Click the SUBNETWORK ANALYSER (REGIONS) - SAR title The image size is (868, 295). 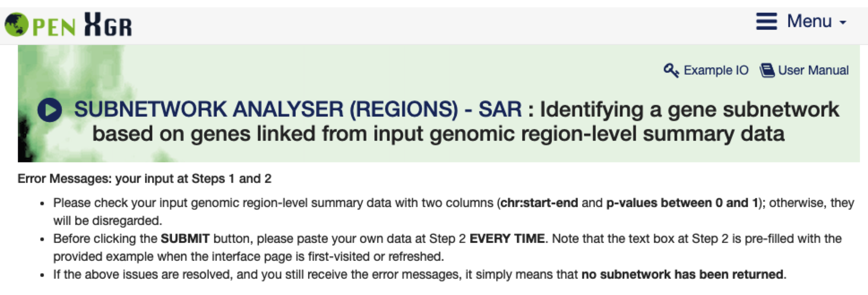[298, 109]
